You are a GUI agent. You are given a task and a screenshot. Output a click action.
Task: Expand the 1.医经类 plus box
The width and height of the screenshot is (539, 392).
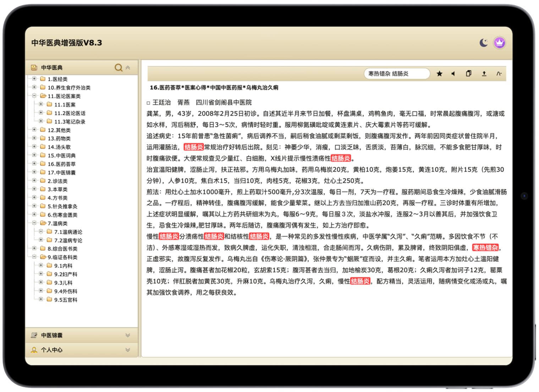[34, 79]
